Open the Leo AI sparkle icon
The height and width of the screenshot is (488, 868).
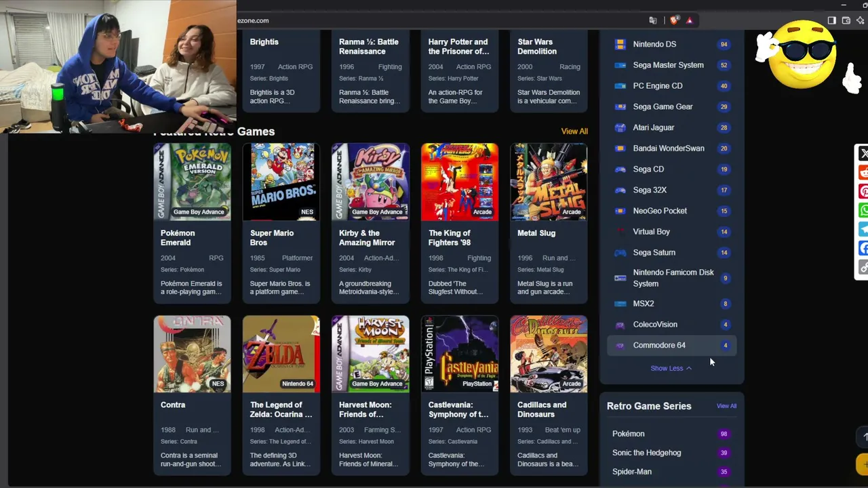pos(861,20)
